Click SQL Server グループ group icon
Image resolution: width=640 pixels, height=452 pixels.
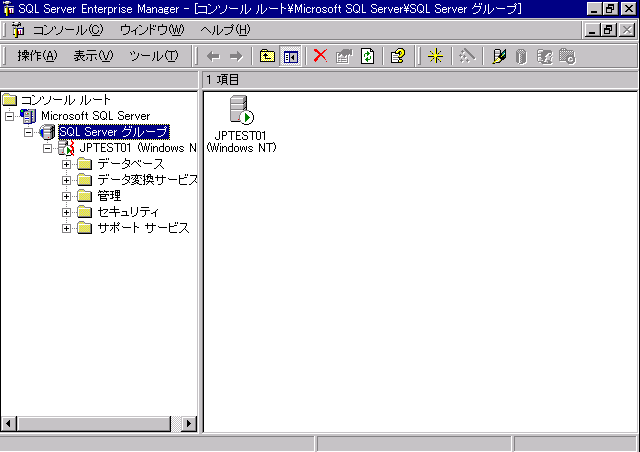click(47, 132)
